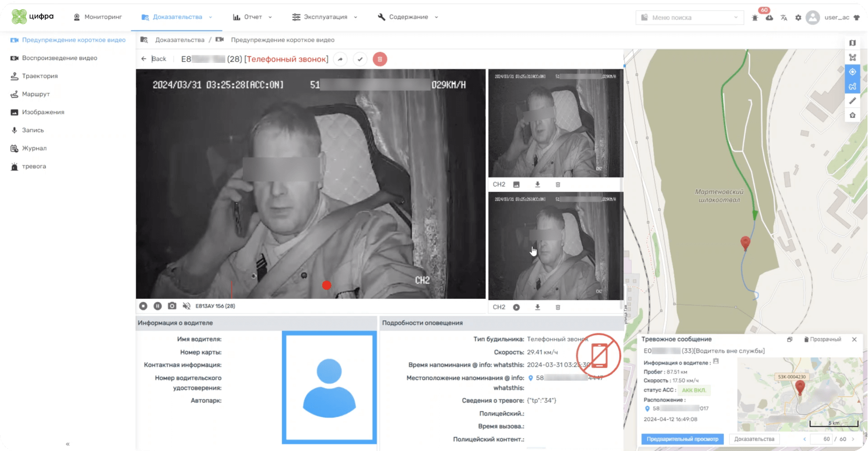The width and height of the screenshot is (868, 451).
Task: Click the location pin in the alarm popup
Action: coord(647,409)
